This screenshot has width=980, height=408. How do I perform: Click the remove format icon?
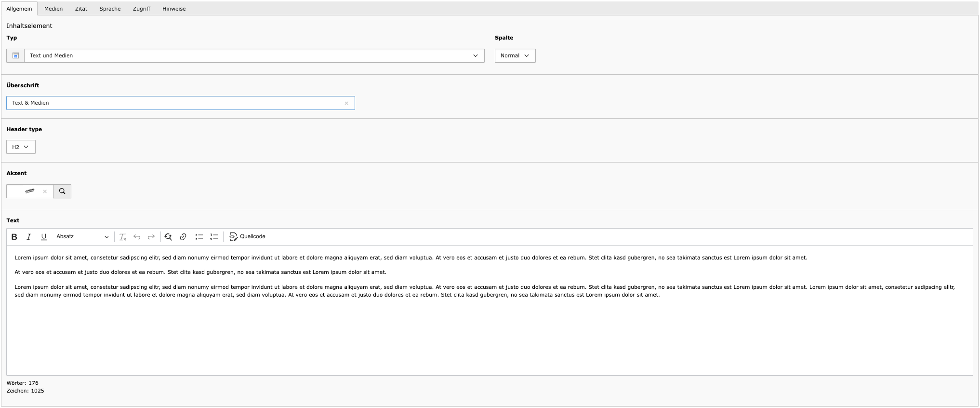click(x=122, y=237)
